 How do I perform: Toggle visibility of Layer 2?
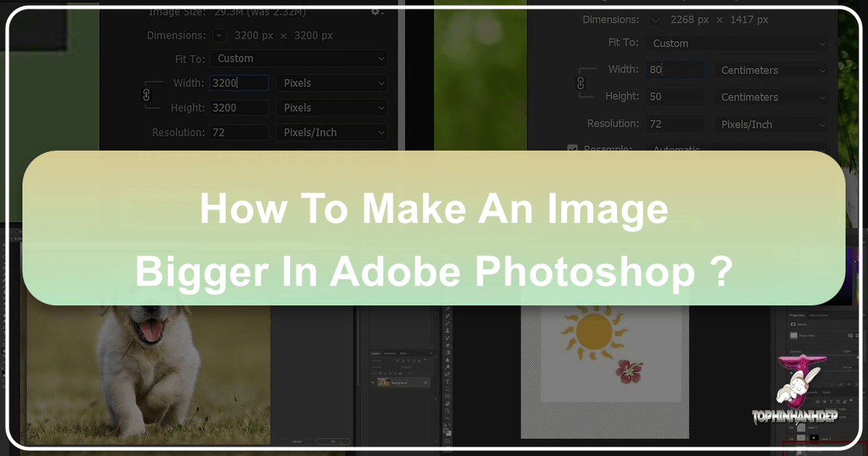pyautogui.click(x=790, y=437)
